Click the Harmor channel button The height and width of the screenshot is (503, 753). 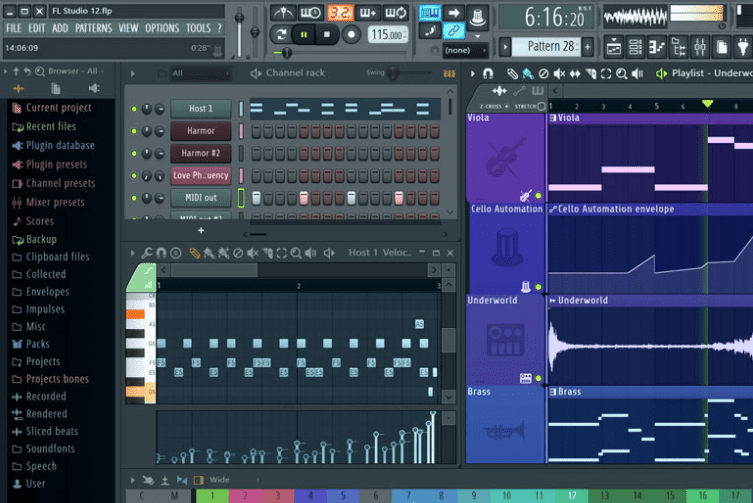click(x=201, y=131)
